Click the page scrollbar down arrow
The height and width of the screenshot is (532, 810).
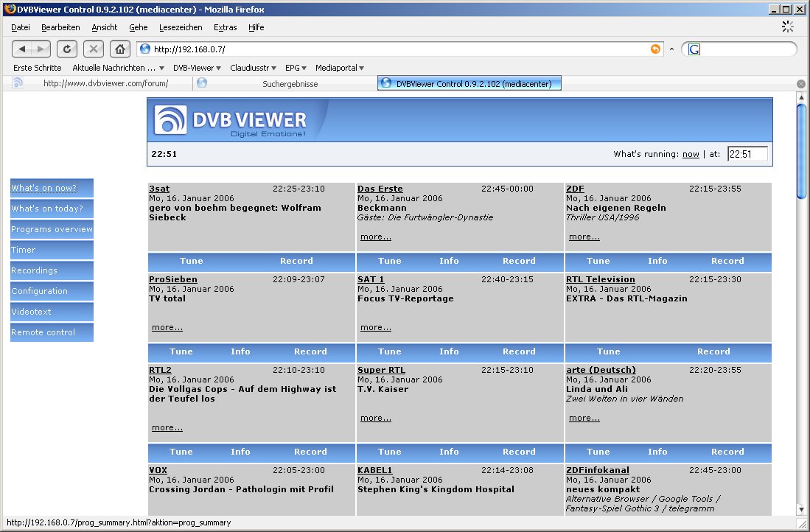point(801,509)
